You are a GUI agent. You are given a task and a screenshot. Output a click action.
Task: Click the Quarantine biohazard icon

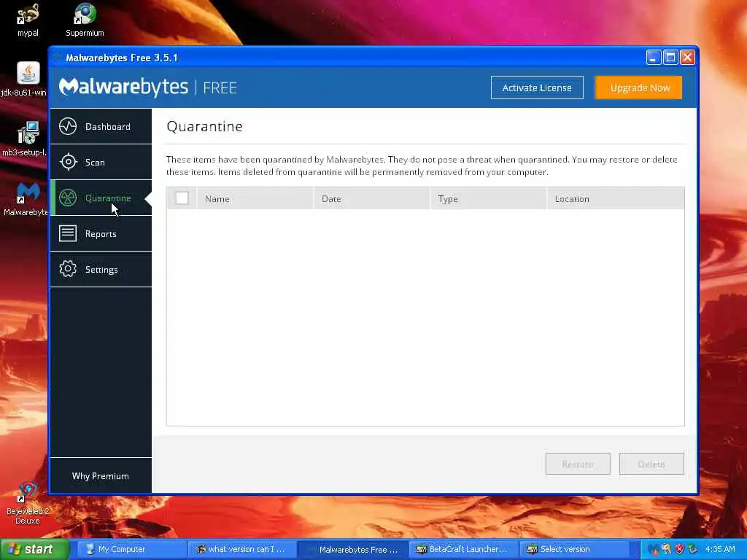click(68, 198)
